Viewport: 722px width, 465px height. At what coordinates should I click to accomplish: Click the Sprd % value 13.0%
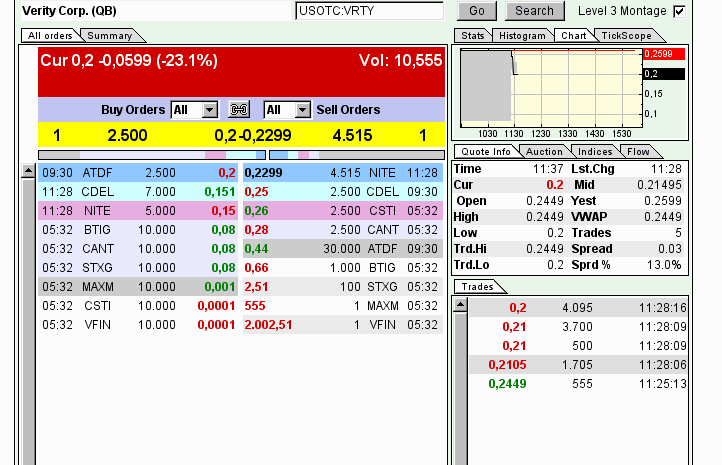coord(664,265)
